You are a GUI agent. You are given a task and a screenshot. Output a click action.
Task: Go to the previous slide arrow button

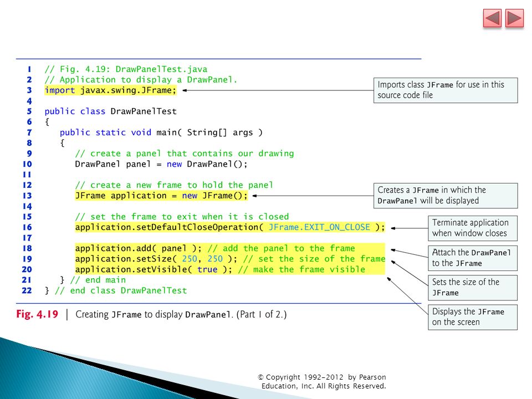(492, 18)
